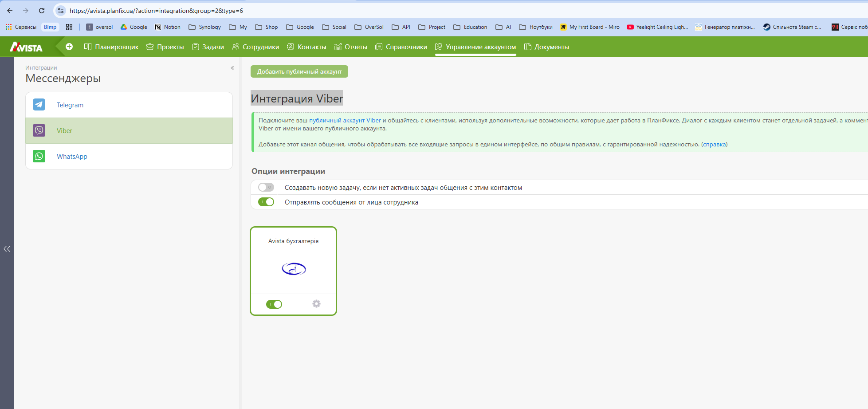This screenshot has width=868, height=409.
Task: Go to the Документы tab
Action: tap(546, 47)
